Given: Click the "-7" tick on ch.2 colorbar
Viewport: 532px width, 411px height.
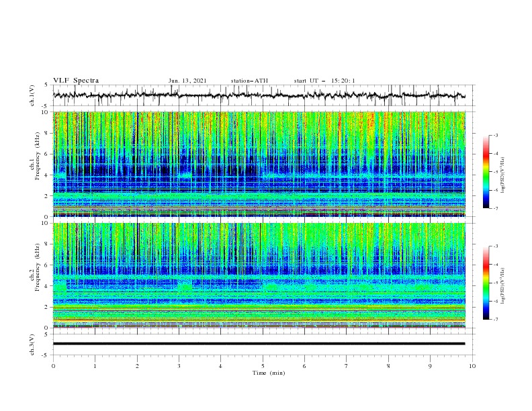Looking at the screenshot, I should 495,319.
